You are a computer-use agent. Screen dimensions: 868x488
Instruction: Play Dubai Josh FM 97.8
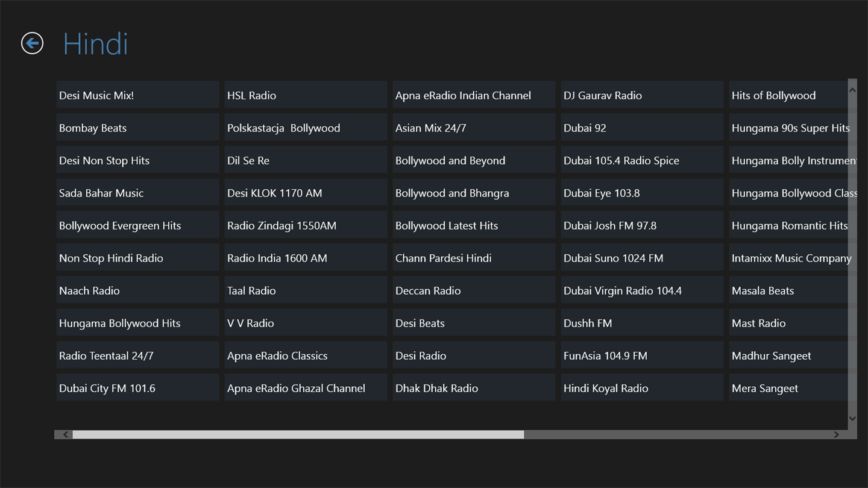click(x=643, y=225)
